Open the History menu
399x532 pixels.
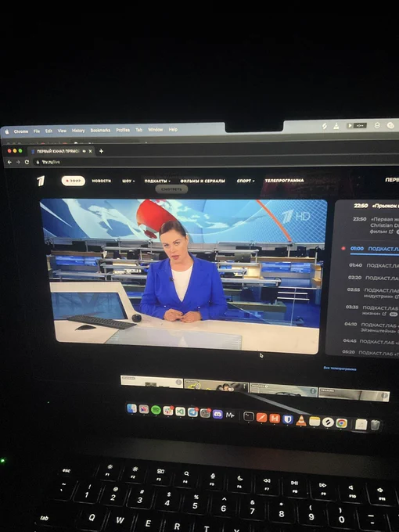(x=78, y=131)
